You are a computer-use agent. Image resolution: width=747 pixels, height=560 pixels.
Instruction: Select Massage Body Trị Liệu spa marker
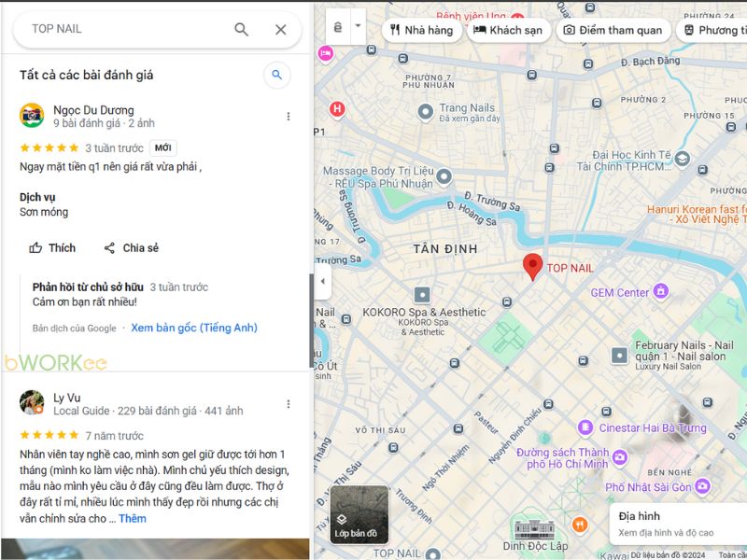444,176
